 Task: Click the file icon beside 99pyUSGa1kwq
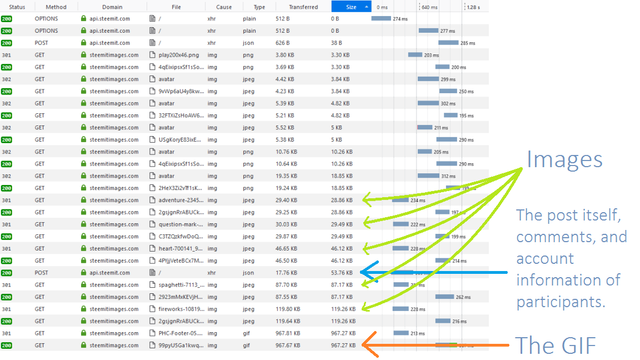click(152, 345)
